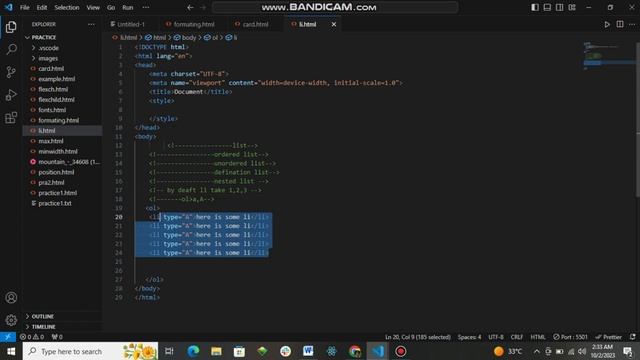Click Port : 5501 Live Server status
Image resolution: width=640 pixels, height=360 pixels.
point(571,337)
